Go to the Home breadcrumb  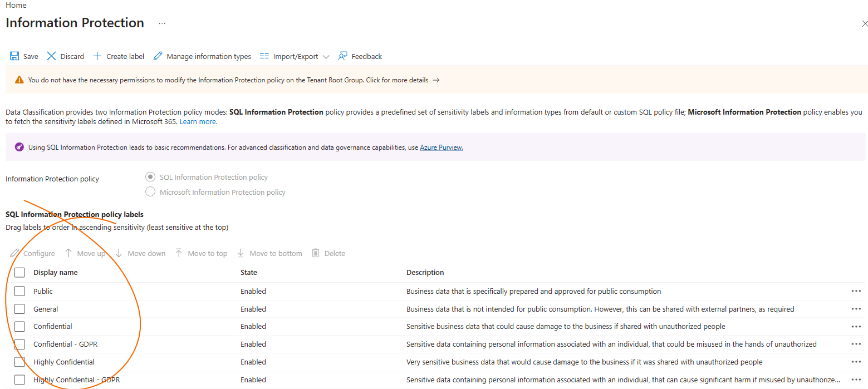point(16,5)
